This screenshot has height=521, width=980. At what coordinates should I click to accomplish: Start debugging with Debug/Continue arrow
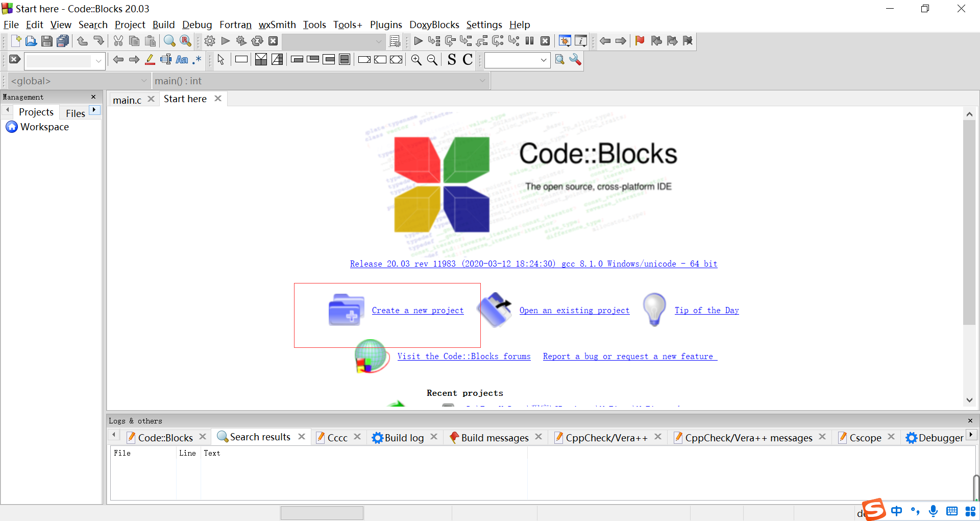[x=418, y=41]
